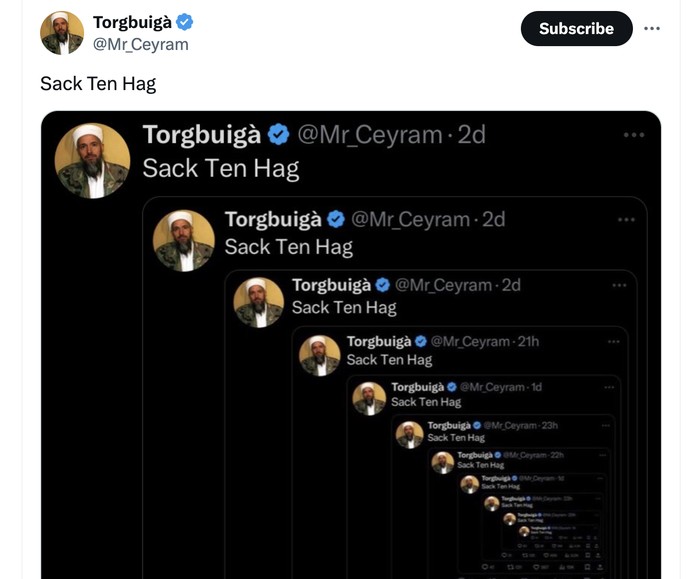The width and height of the screenshot is (700, 579).
Task: Open the main tweet's three-dot menu beside Subscribe
Action: tap(652, 28)
